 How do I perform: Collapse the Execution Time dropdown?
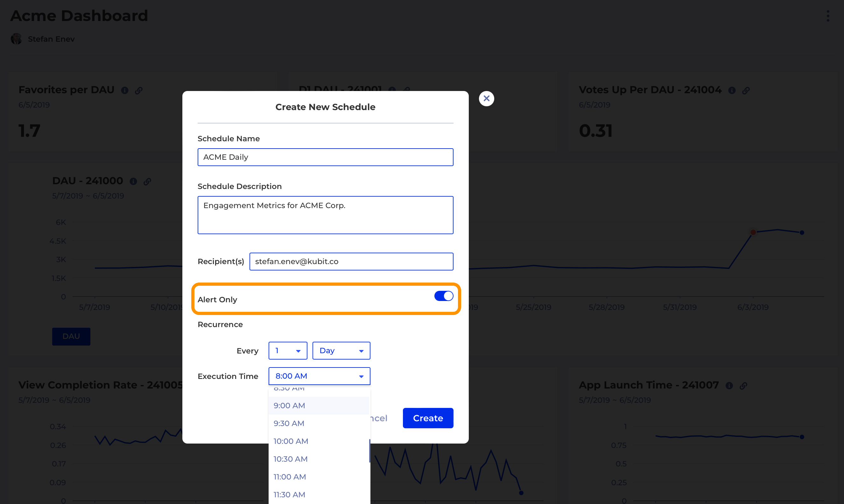(x=319, y=376)
